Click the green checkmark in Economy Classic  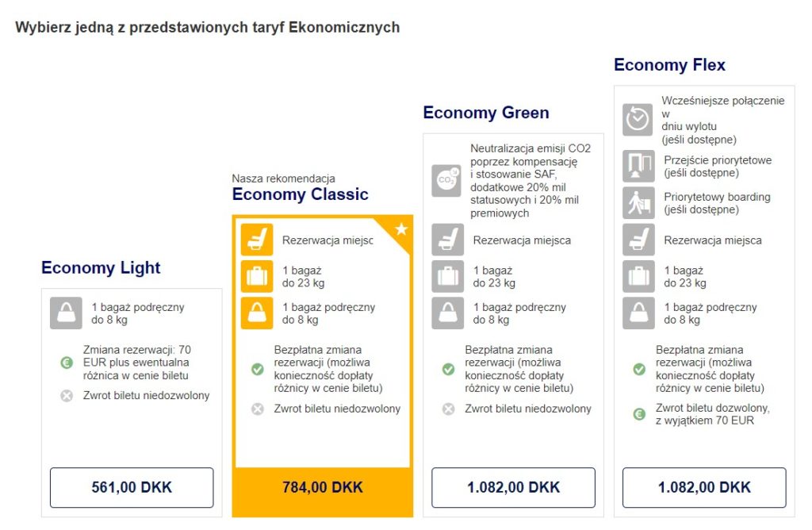click(258, 369)
